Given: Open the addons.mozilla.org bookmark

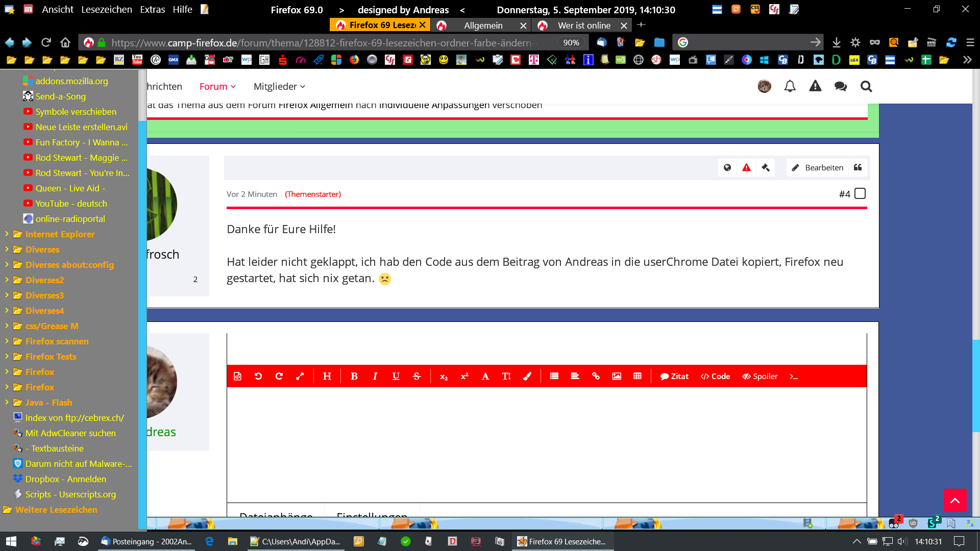Looking at the screenshot, I should pos(71,81).
